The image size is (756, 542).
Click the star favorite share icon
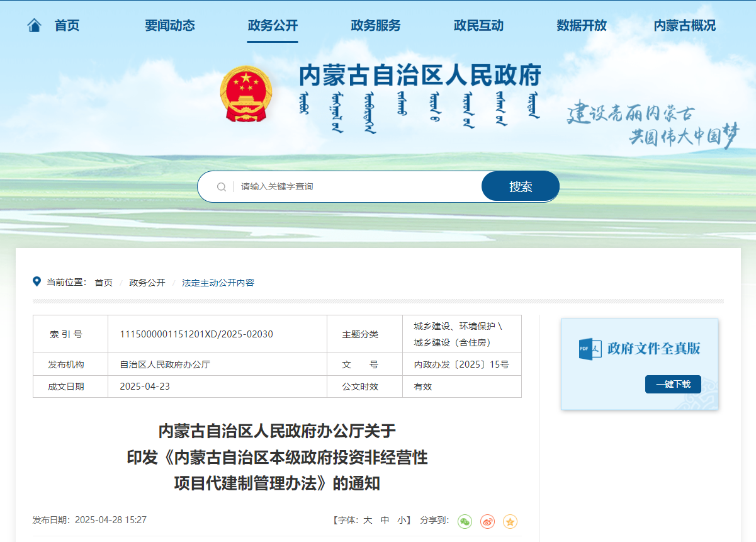509,521
